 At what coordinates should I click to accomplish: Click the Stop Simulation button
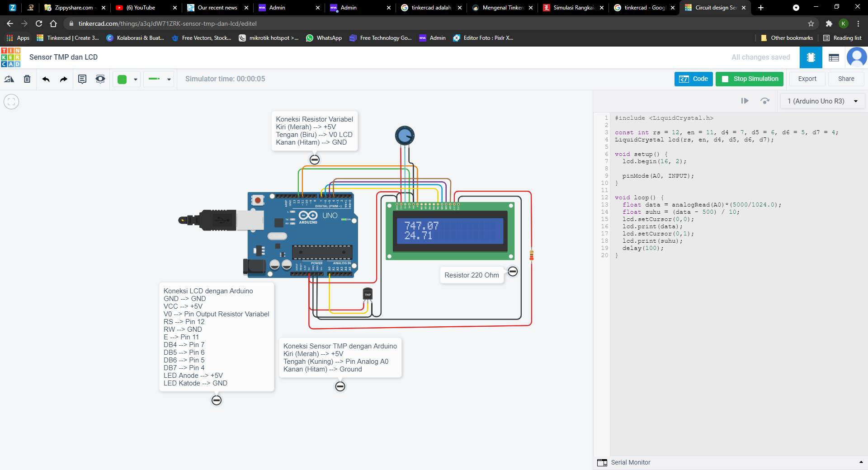coord(750,79)
